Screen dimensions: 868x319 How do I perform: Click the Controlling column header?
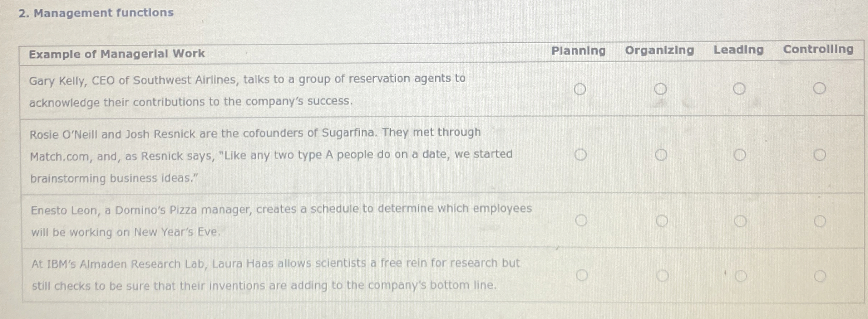coord(818,49)
